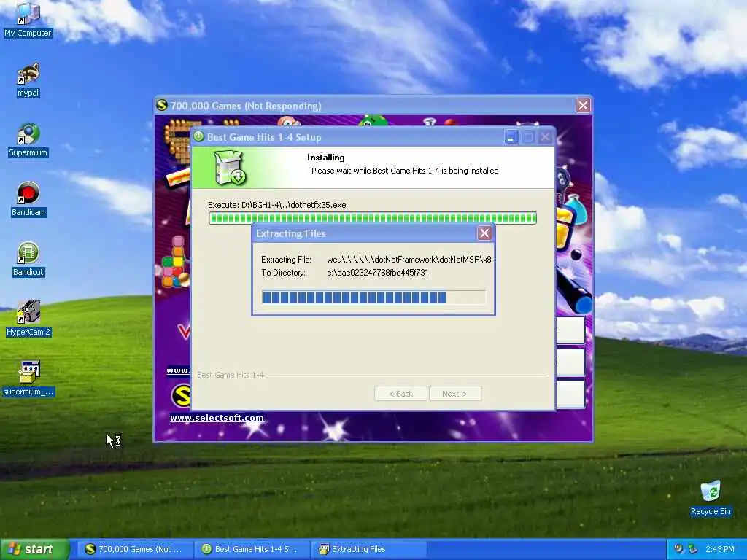The height and width of the screenshot is (560, 747).
Task: Open the My Computer desktop icon
Action: coord(28,20)
